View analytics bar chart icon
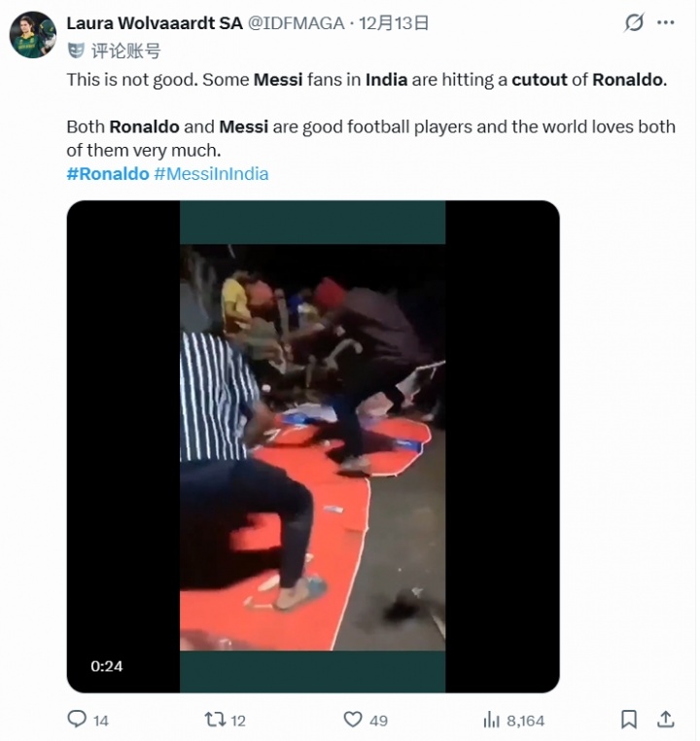The width and height of the screenshot is (700, 741). coord(491,720)
